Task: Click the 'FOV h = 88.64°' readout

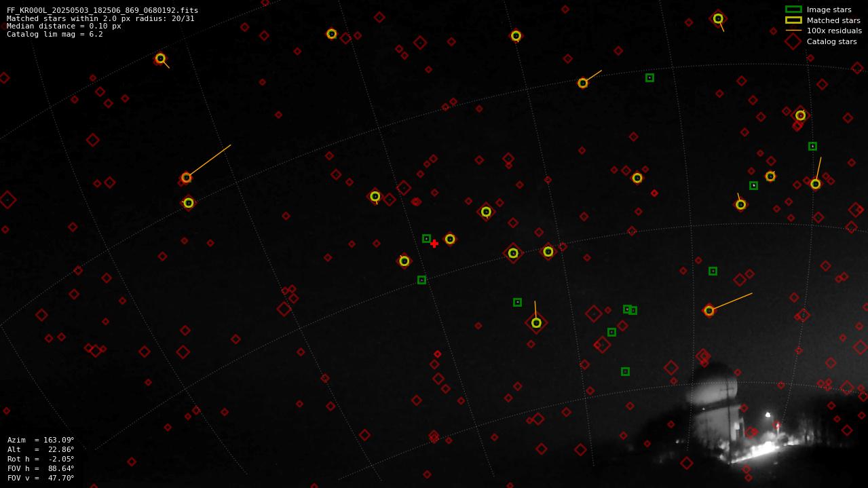Action: pos(41,468)
